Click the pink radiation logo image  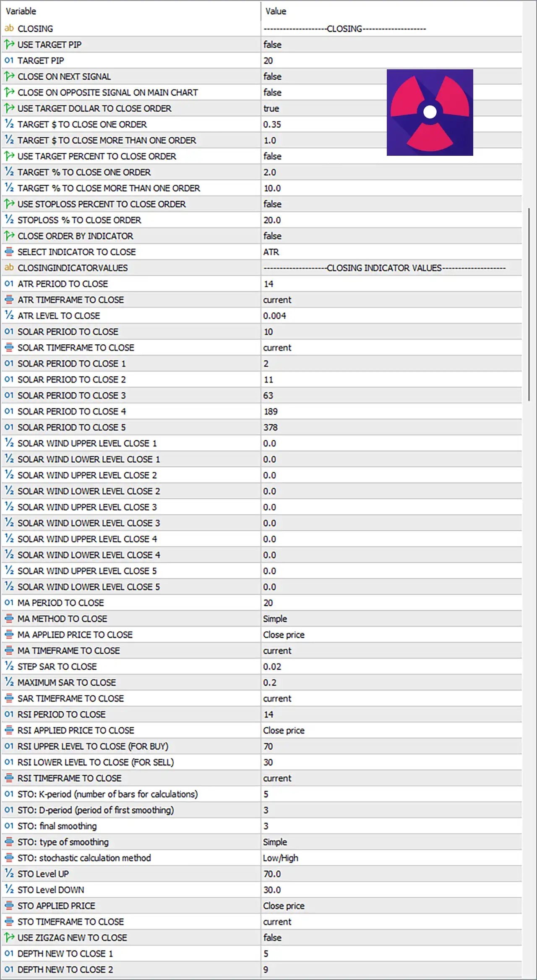pyautogui.click(x=430, y=113)
